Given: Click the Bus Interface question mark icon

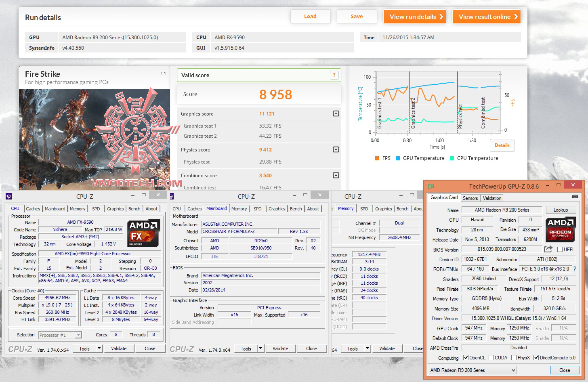Looking at the screenshot, I should pos(574,269).
